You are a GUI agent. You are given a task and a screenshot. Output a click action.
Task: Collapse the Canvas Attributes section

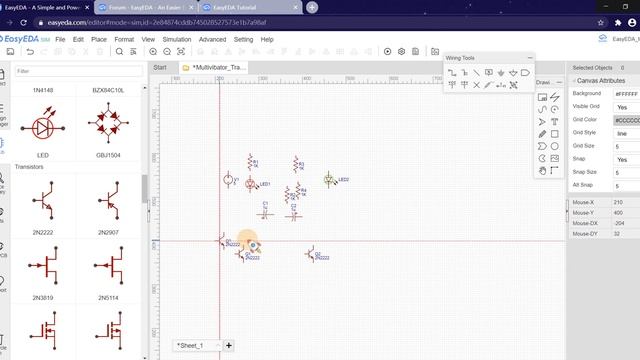(574, 81)
